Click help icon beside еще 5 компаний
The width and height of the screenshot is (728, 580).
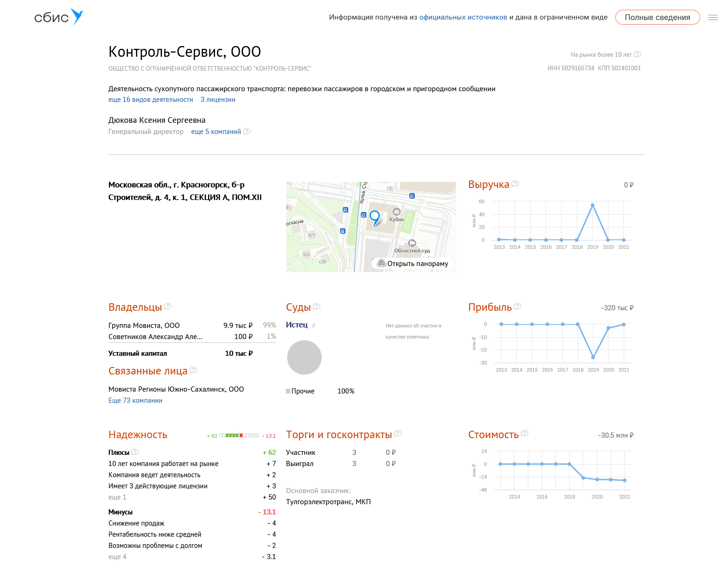click(x=247, y=132)
